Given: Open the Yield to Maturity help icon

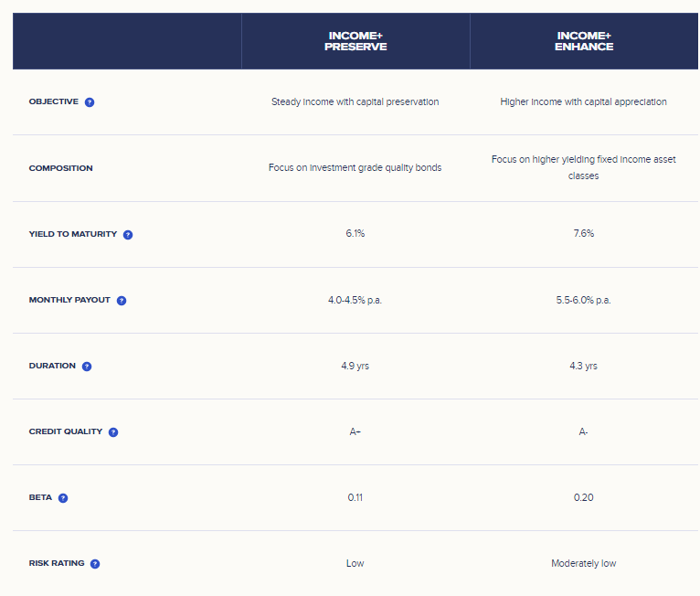Looking at the screenshot, I should click(x=128, y=234).
